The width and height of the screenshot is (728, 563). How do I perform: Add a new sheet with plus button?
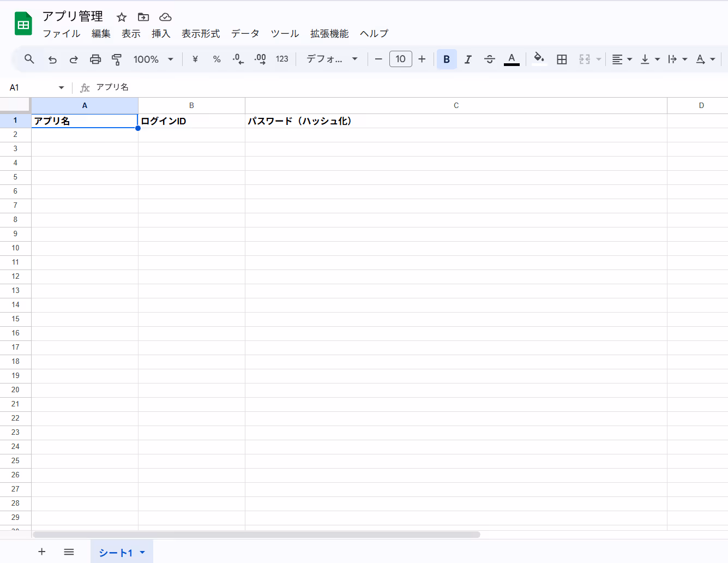41,552
